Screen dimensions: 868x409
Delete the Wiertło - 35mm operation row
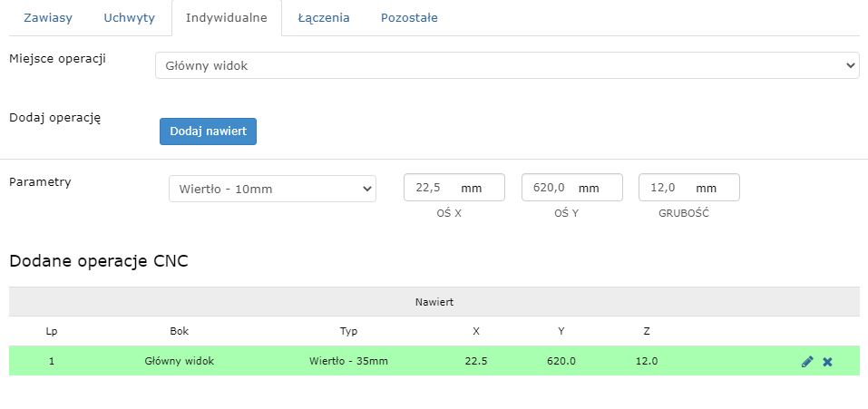(827, 362)
